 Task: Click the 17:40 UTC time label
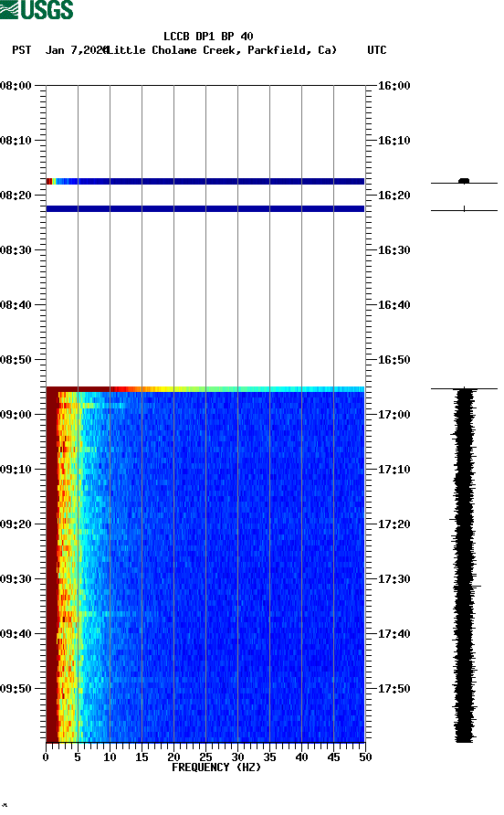point(394,633)
